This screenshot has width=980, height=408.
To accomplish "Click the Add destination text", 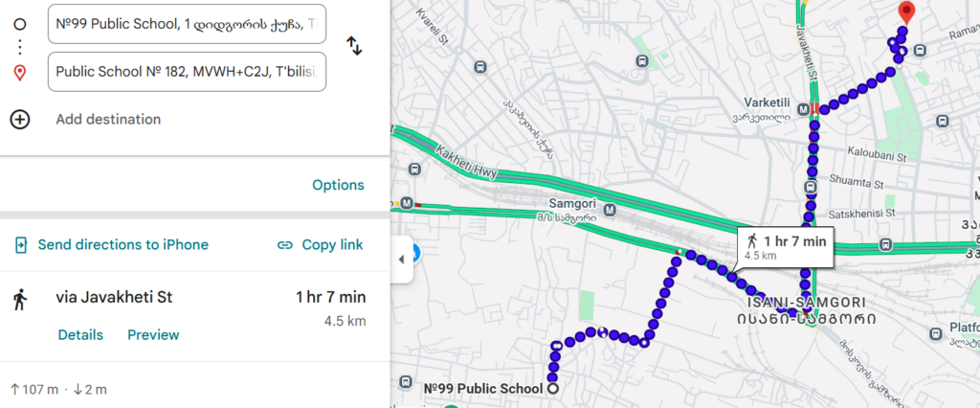I will (x=108, y=119).
